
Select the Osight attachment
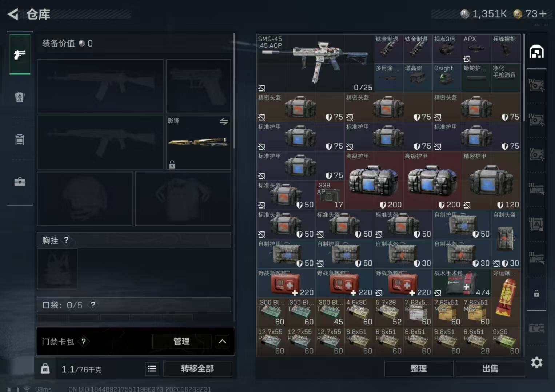[447, 78]
